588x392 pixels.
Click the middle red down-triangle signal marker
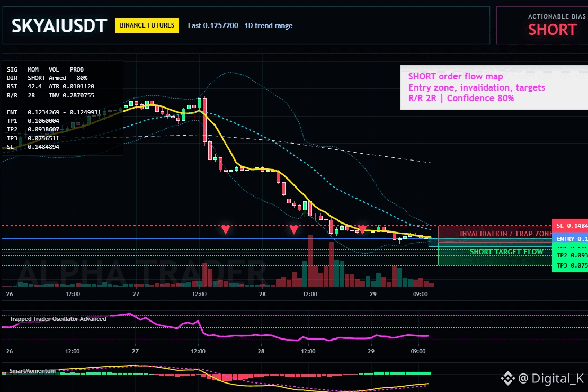click(293, 229)
